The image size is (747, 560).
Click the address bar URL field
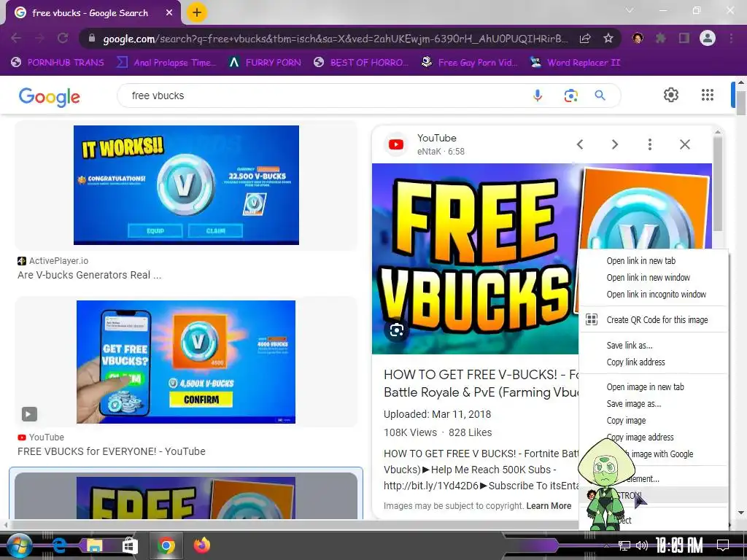[x=335, y=39]
